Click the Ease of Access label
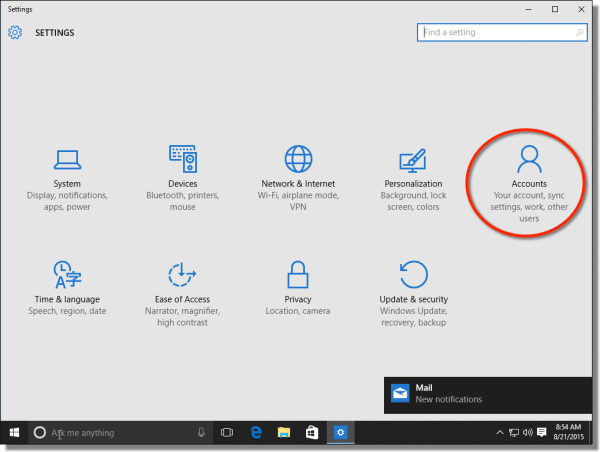Image resolution: width=600 pixels, height=452 pixels. [x=183, y=299]
